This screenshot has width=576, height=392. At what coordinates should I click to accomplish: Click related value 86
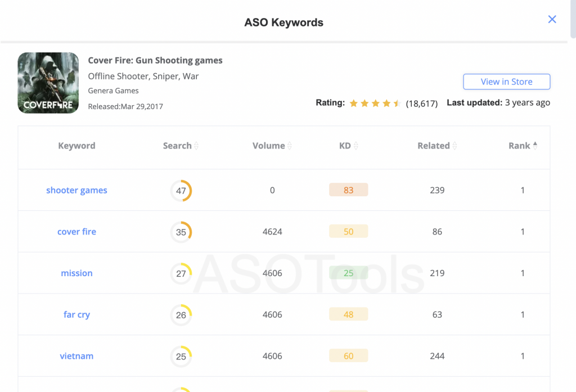click(437, 232)
